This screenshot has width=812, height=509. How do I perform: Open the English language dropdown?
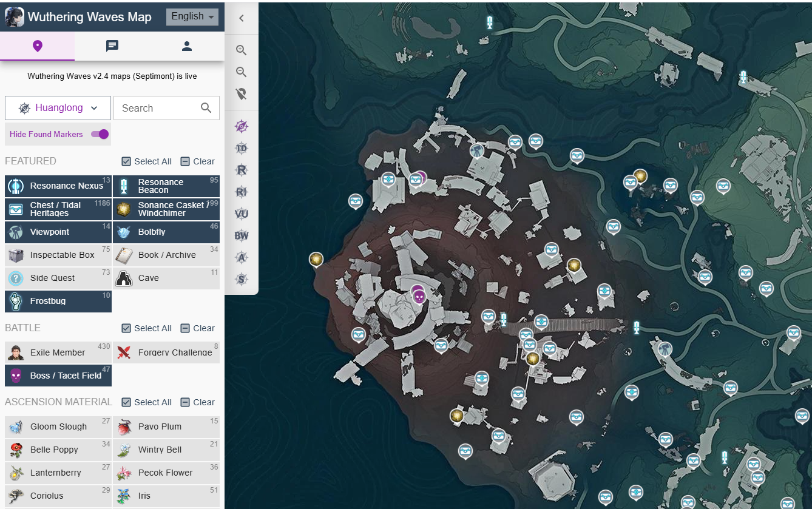coord(192,17)
